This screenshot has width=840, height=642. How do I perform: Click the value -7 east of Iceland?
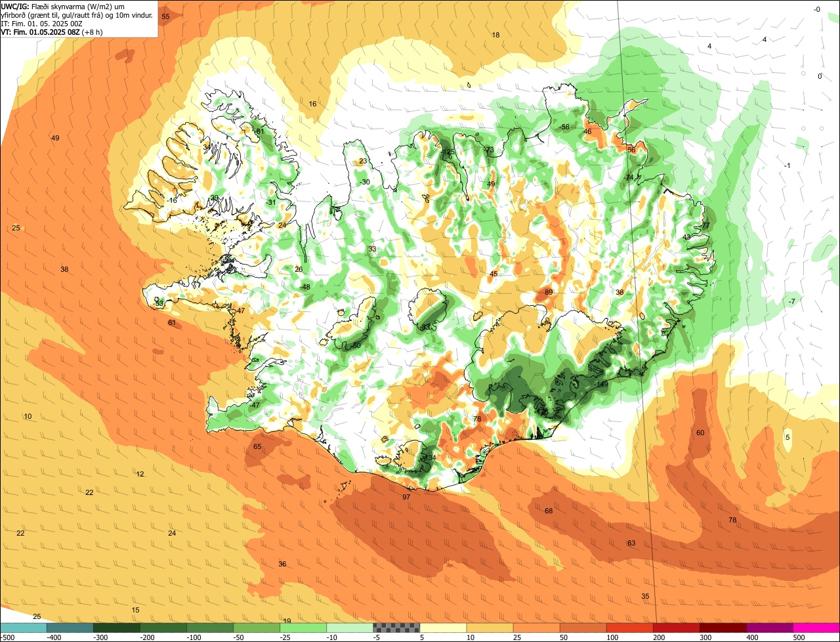click(x=792, y=301)
